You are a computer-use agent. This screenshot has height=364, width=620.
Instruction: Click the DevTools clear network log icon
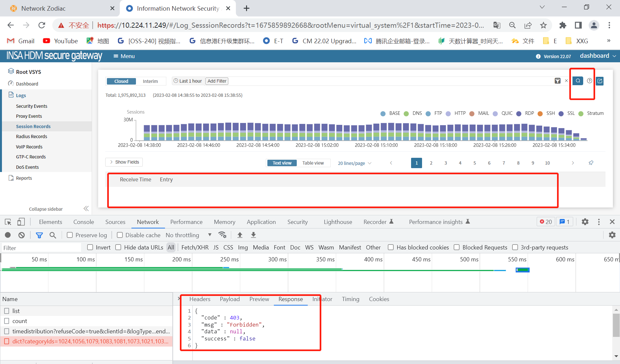(22, 235)
